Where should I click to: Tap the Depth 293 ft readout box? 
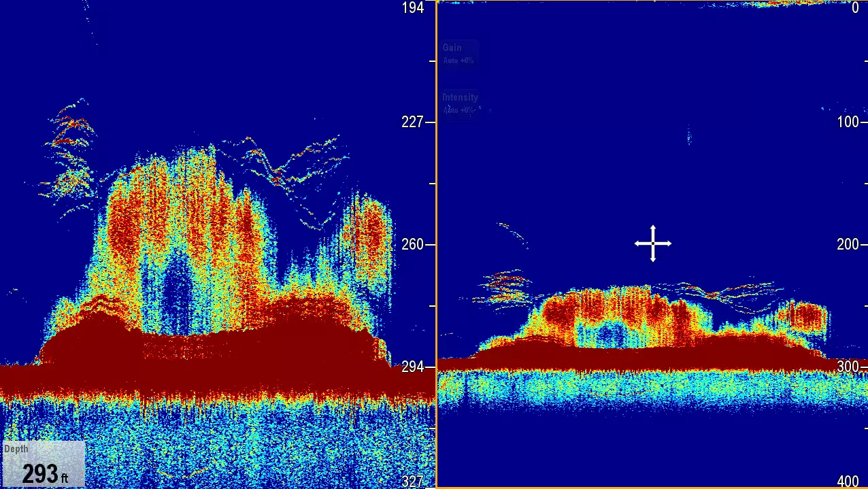44,465
